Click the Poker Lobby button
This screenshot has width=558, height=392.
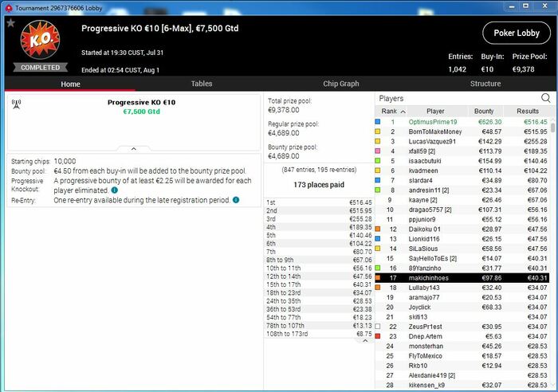pyautogui.click(x=517, y=33)
